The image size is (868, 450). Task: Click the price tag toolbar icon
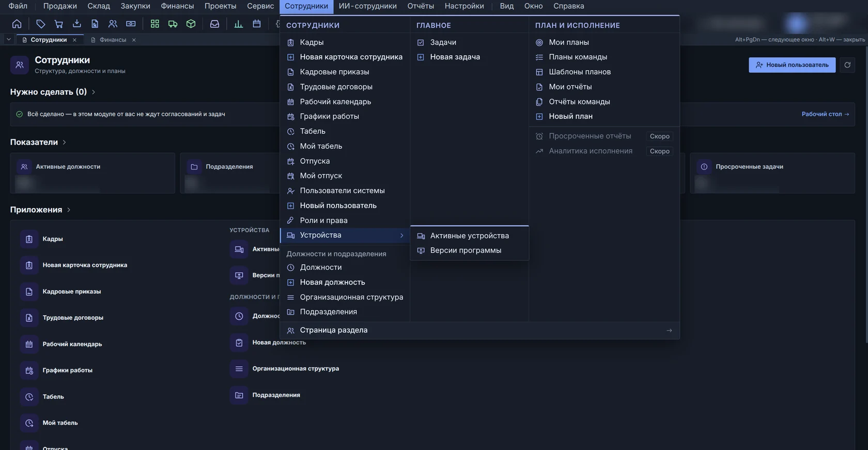41,24
